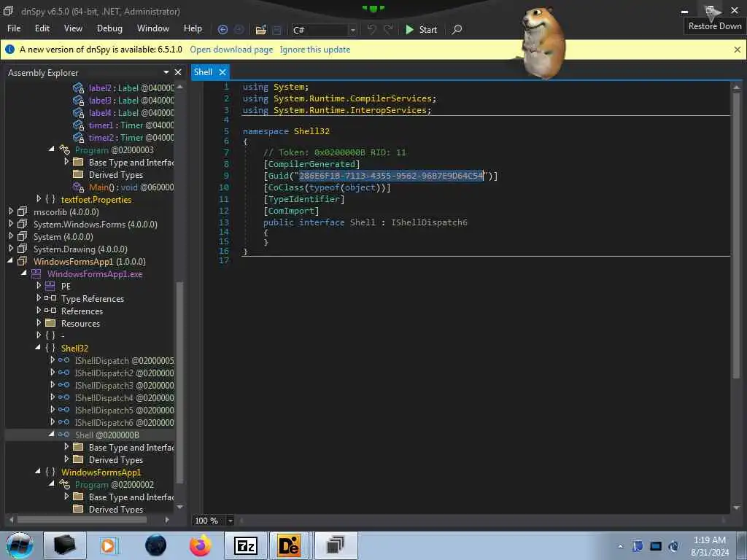747x560 pixels.
Task: Click the References node icon
Action: pyautogui.click(x=50, y=311)
